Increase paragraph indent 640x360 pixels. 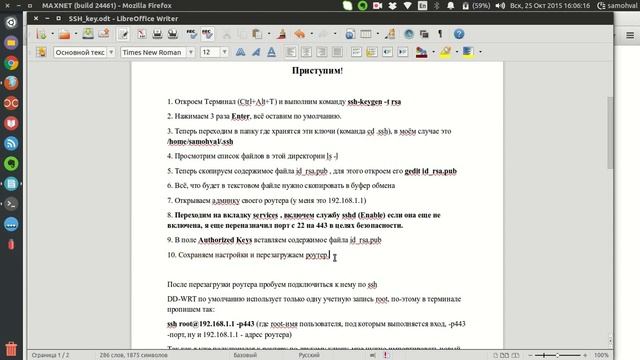pyautogui.click(x=403, y=52)
